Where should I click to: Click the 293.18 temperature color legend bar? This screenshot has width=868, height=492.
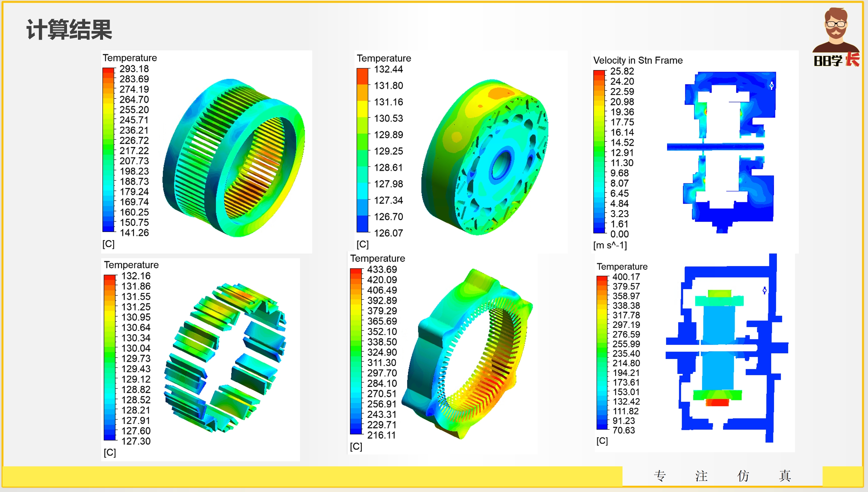[108, 150]
